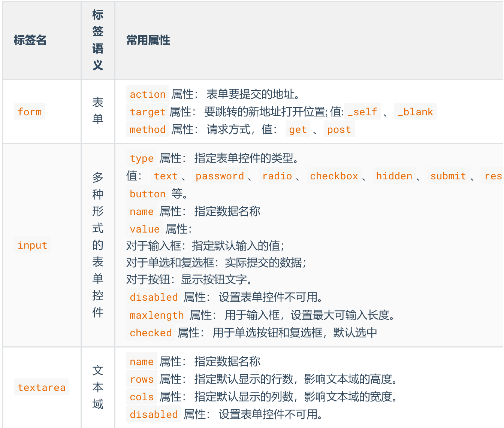Select the 'rows' attribute in textarea row
This screenshot has height=428, width=504.
pos(142,379)
